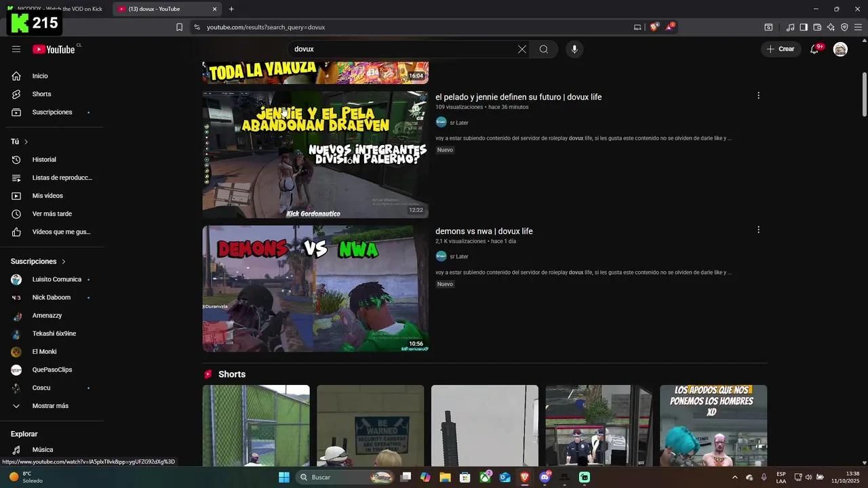Open the tab search icon in toolbar
This screenshot has height=488, width=868.
click(x=768, y=27)
